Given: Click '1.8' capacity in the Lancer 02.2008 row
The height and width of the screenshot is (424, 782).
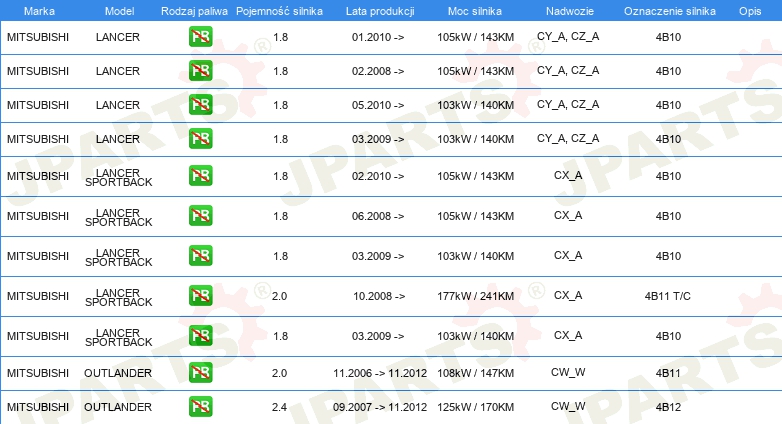Looking at the screenshot, I should pos(281,71).
